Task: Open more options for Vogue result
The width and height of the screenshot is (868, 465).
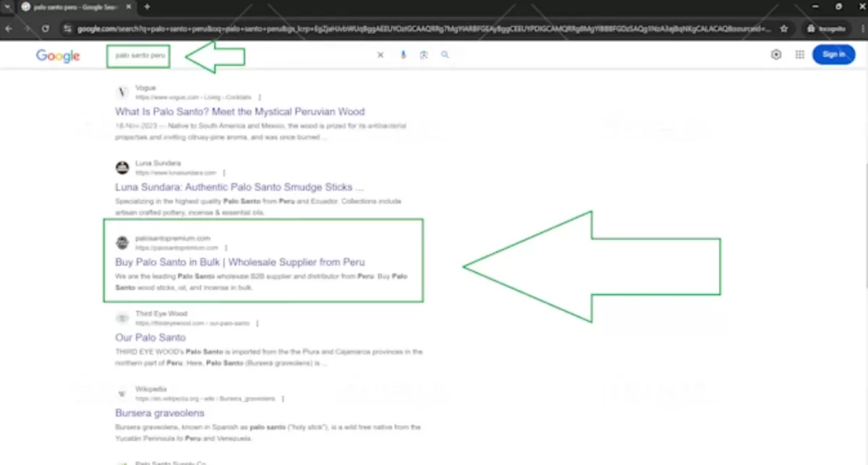Action: tap(259, 97)
